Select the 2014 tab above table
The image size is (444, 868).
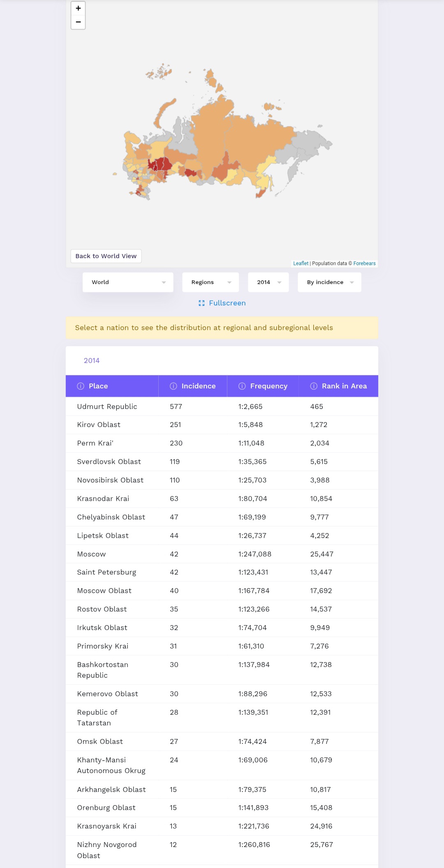pos(92,360)
